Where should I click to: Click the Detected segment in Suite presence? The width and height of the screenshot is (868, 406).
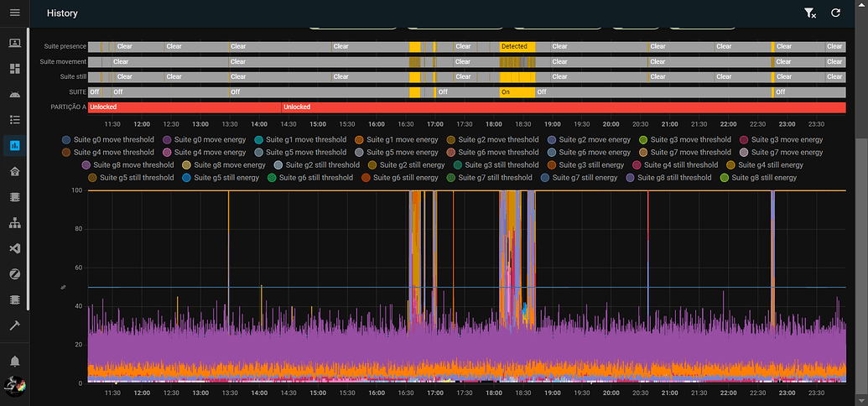click(x=517, y=47)
